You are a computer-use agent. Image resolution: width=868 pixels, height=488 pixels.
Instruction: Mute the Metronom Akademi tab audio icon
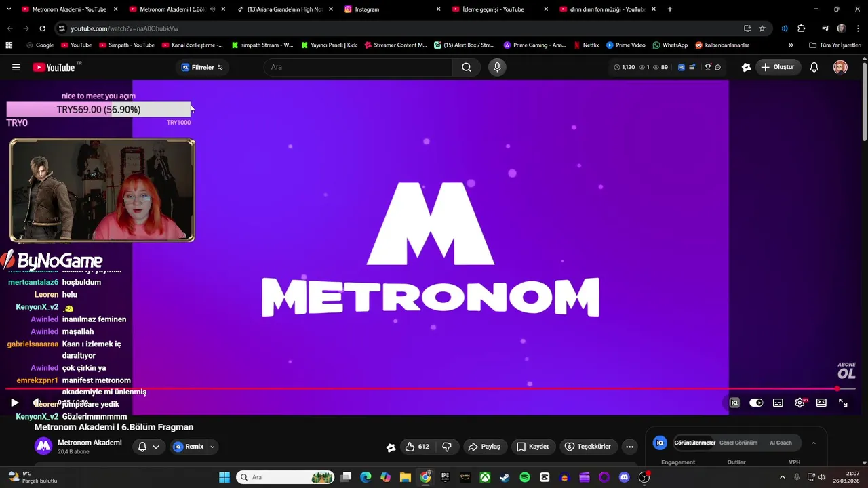tap(212, 9)
